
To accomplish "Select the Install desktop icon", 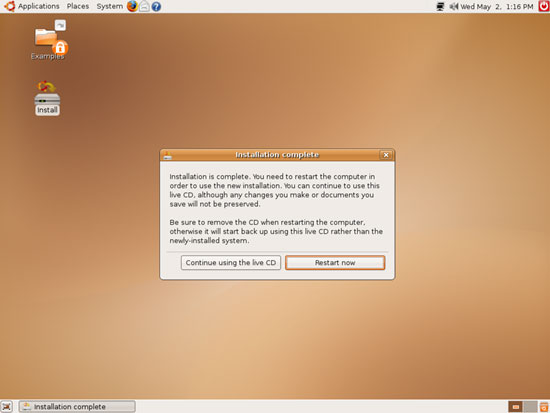I will 47,98.
